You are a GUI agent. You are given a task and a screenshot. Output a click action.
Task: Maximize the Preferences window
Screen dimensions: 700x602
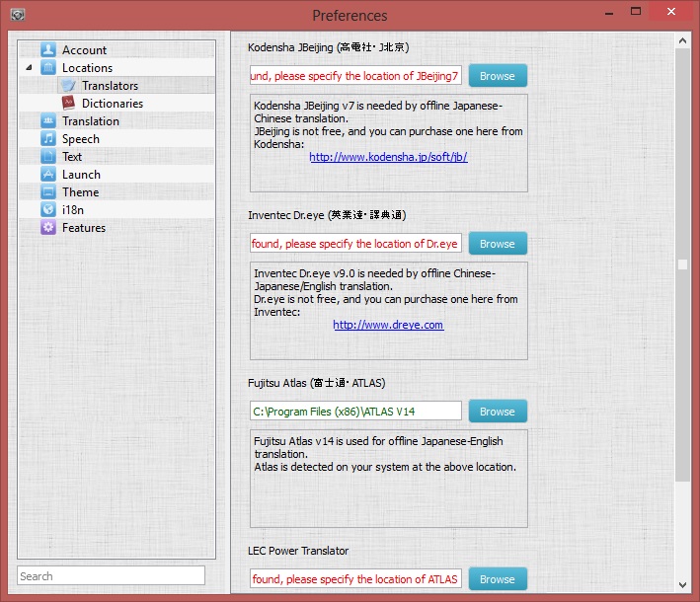(x=636, y=11)
